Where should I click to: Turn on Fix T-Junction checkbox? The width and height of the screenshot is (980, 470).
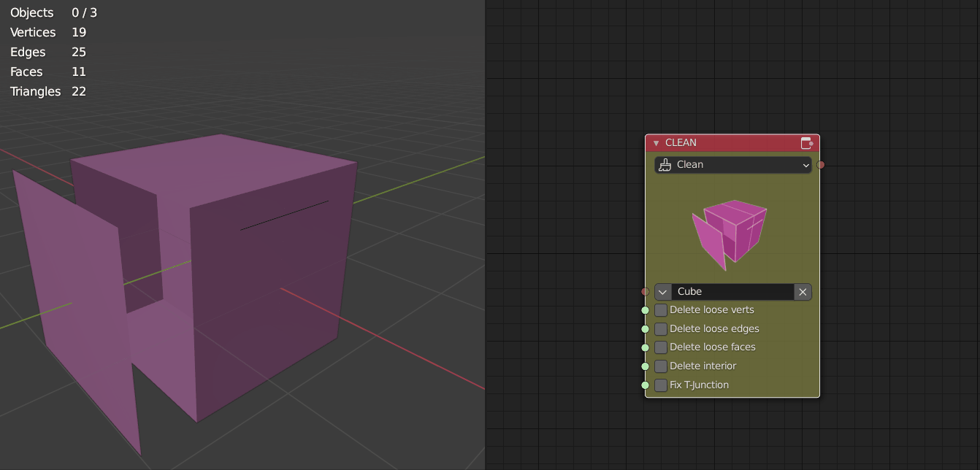click(x=661, y=385)
